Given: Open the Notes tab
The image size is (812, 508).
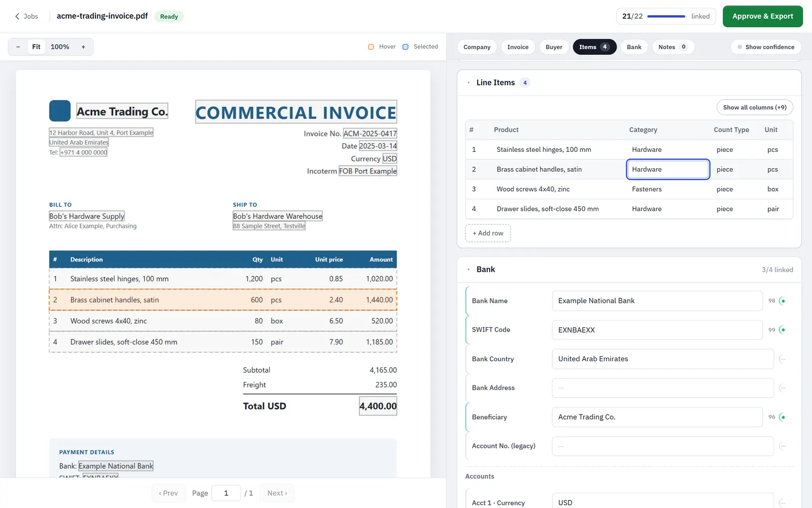Looking at the screenshot, I should coord(673,47).
